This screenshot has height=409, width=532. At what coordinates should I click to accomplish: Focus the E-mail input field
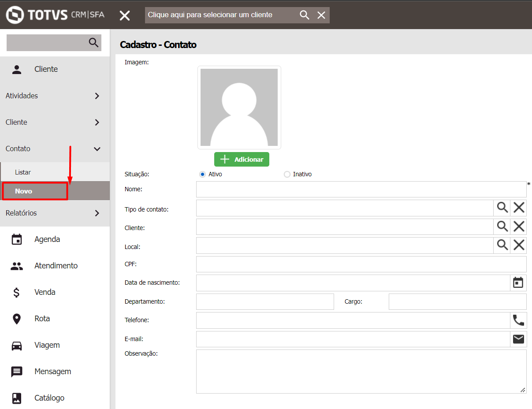click(x=353, y=339)
